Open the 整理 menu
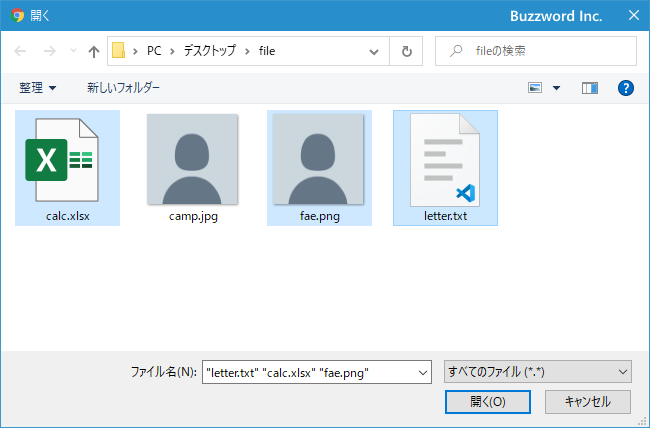Image resolution: width=650 pixels, height=428 pixels. coord(37,88)
